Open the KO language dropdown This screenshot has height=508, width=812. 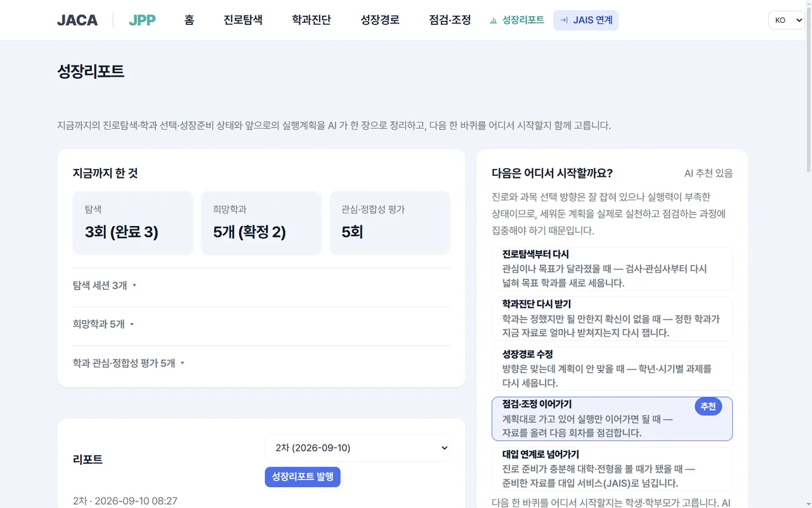coord(787,20)
